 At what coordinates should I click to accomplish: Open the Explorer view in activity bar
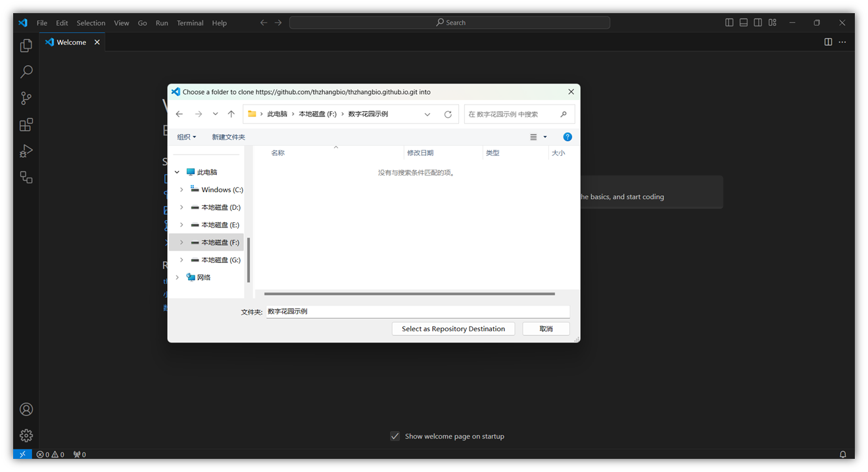pyautogui.click(x=26, y=45)
